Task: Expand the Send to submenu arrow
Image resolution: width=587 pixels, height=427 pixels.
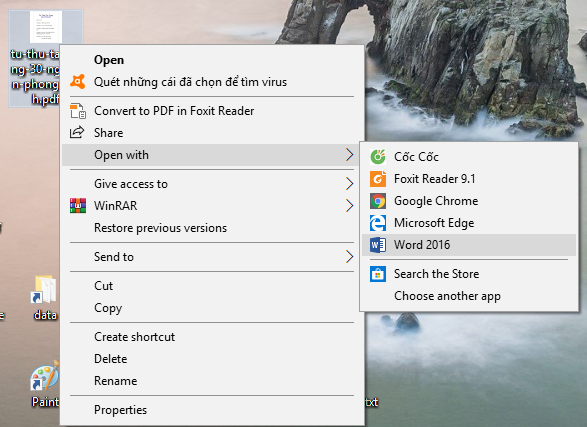Action: pyautogui.click(x=349, y=256)
